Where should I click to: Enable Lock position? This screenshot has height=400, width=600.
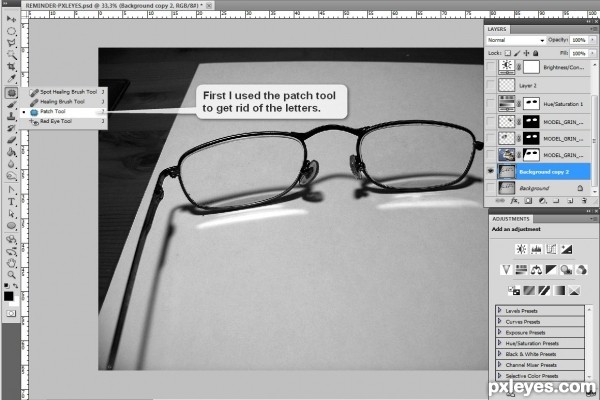526,53
